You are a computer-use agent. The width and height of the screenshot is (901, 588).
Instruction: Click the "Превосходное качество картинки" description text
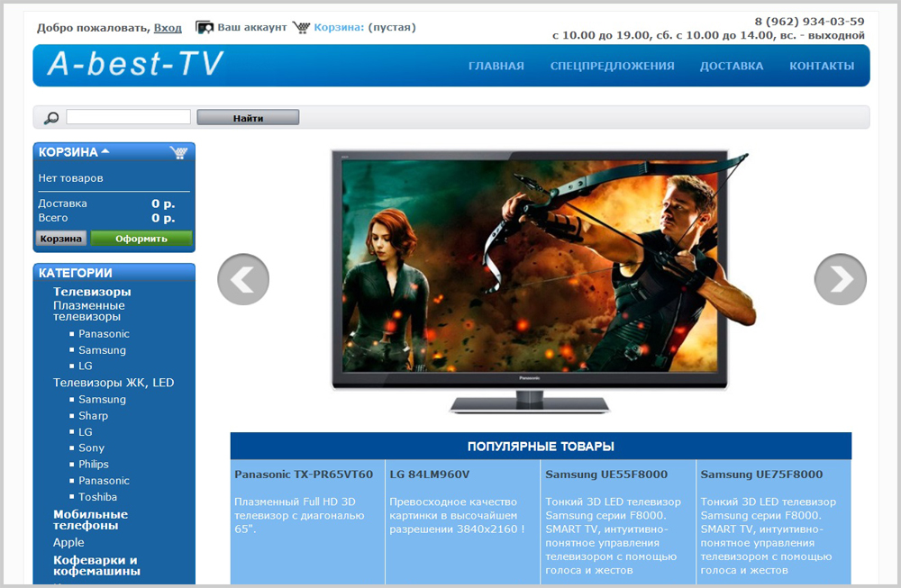click(457, 515)
